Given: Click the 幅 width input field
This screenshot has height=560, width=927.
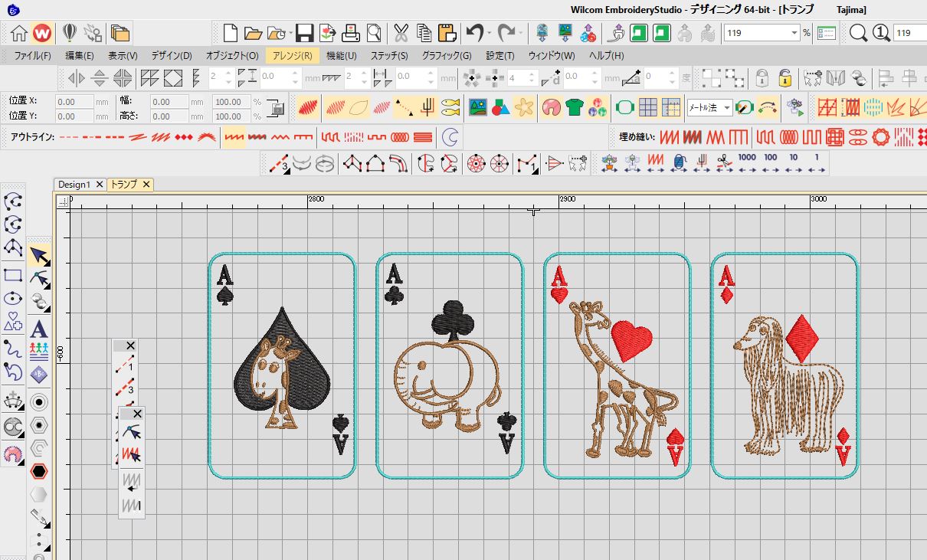Looking at the screenshot, I should click(x=169, y=102).
